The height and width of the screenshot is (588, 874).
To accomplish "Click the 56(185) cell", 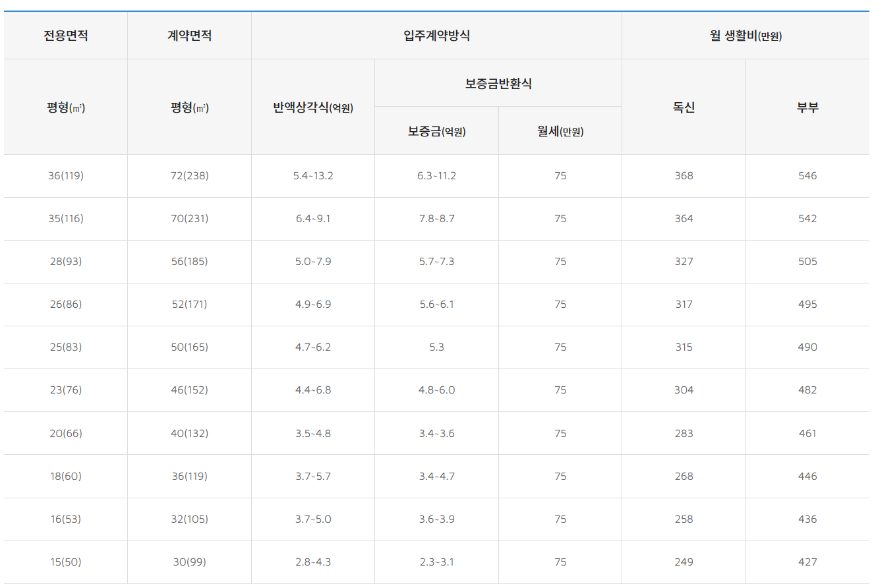I will click(189, 262).
